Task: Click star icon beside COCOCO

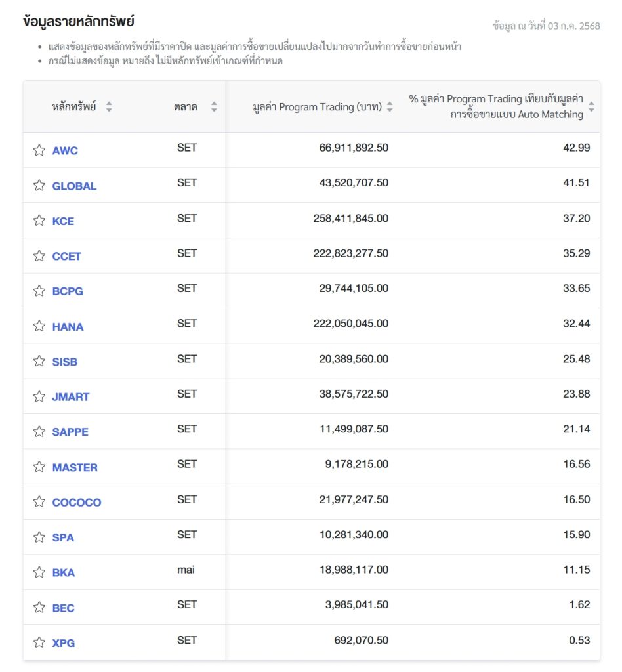Action: coord(39,502)
